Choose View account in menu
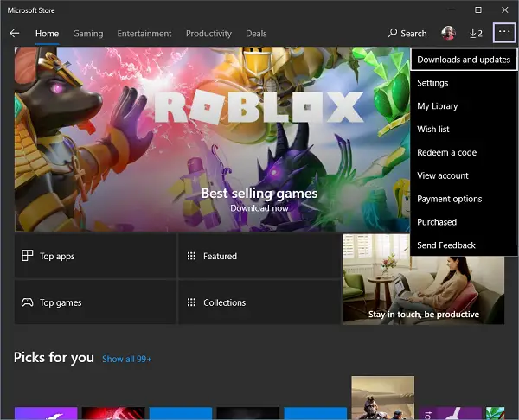 464,175
